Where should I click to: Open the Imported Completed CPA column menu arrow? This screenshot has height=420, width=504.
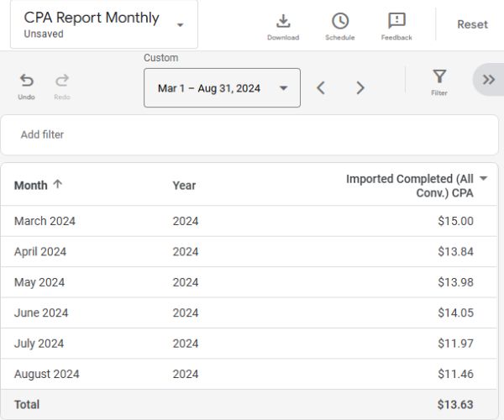483,179
